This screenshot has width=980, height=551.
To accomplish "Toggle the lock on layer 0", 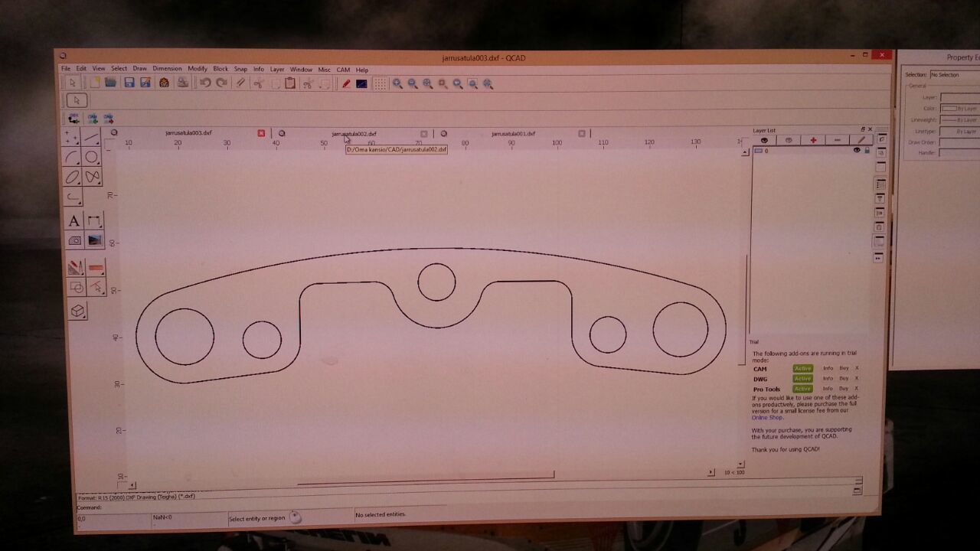I will point(867,151).
